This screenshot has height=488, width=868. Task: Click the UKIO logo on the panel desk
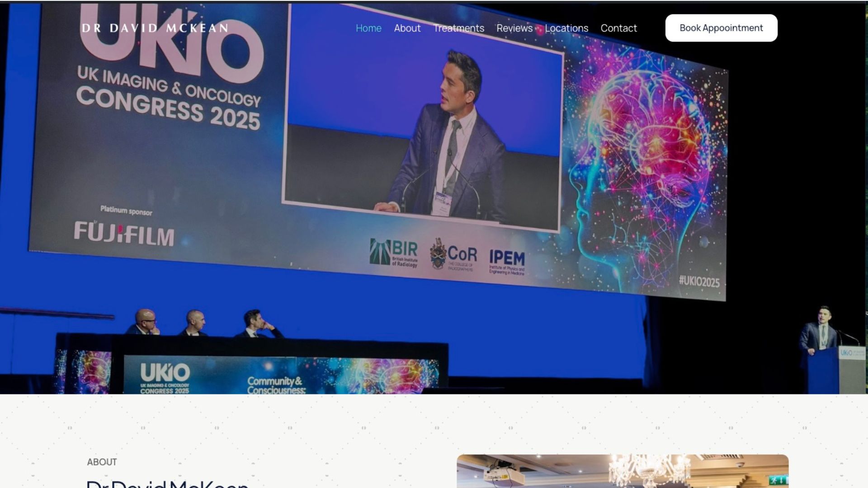(165, 378)
